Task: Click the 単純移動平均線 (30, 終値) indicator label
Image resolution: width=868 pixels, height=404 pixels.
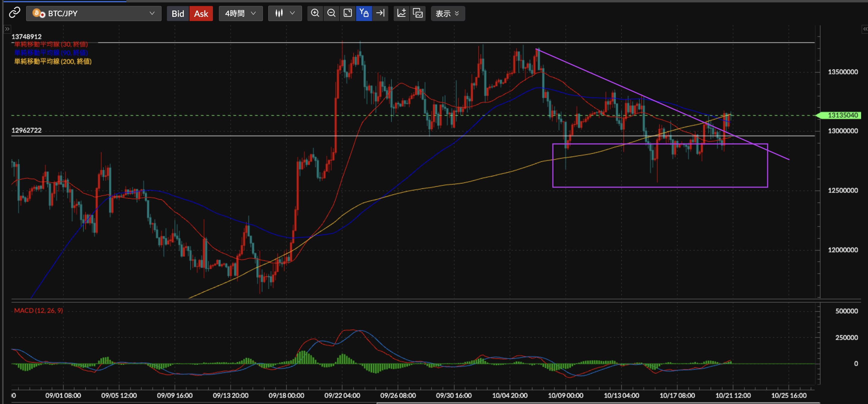Action: pos(51,44)
